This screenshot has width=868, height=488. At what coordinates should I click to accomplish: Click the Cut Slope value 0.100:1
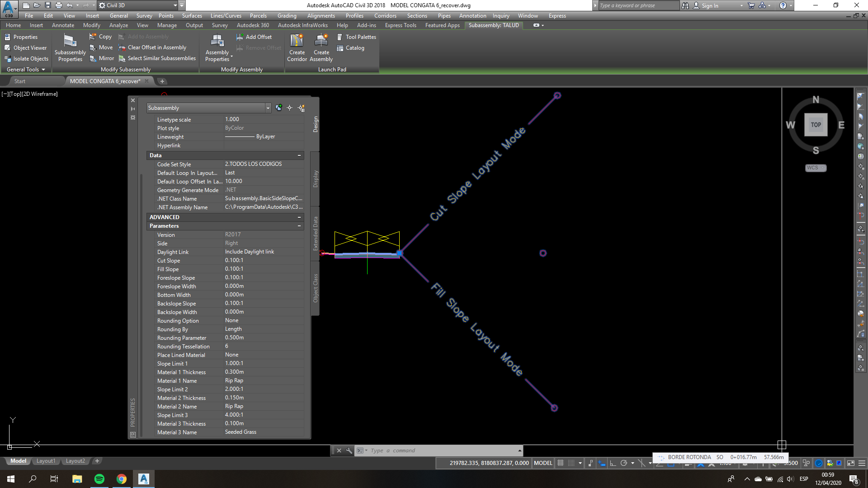264,261
